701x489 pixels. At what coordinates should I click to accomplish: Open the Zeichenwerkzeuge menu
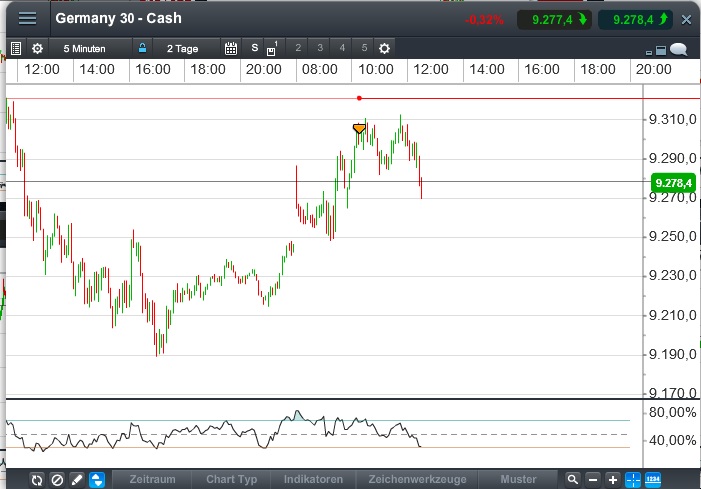[x=417, y=479]
